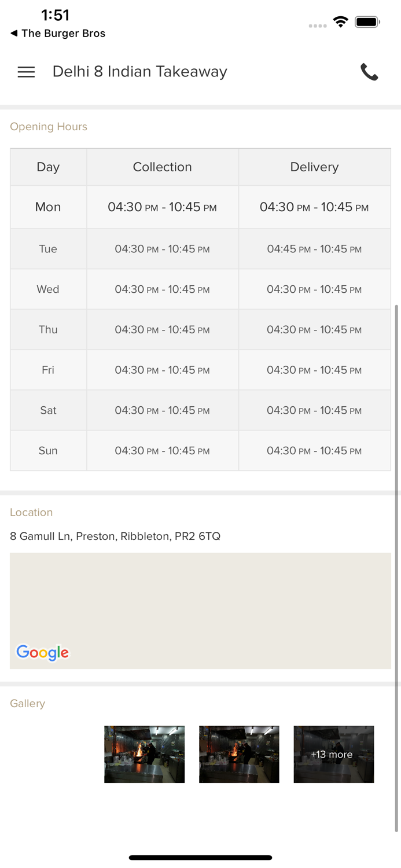The width and height of the screenshot is (401, 868).
Task: Tap the battery status icon
Action: click(x=367, y=22)
